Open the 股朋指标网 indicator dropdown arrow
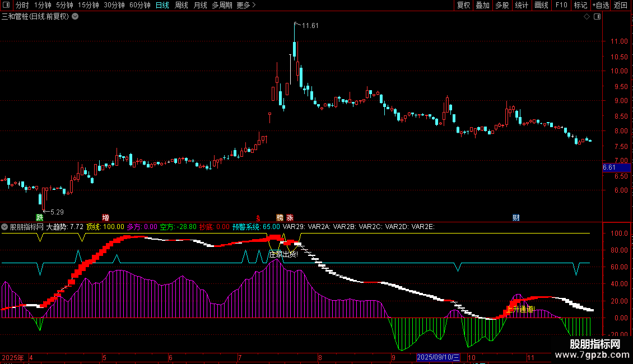Viewport: 633px width, 364px height. click(x=5, y=227)
